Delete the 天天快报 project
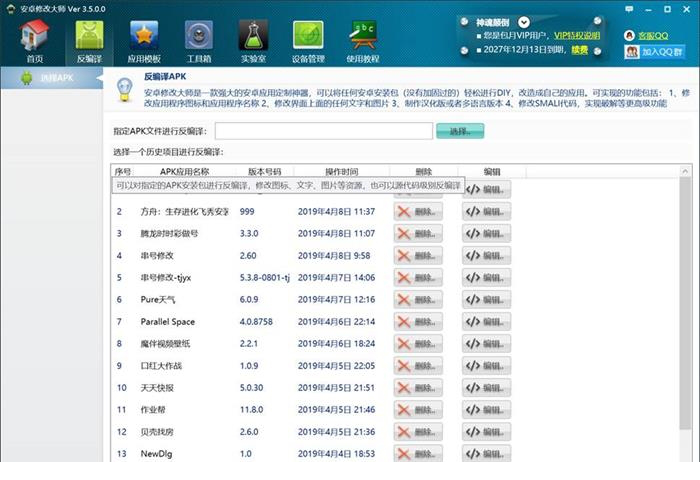 pos(418,388)
